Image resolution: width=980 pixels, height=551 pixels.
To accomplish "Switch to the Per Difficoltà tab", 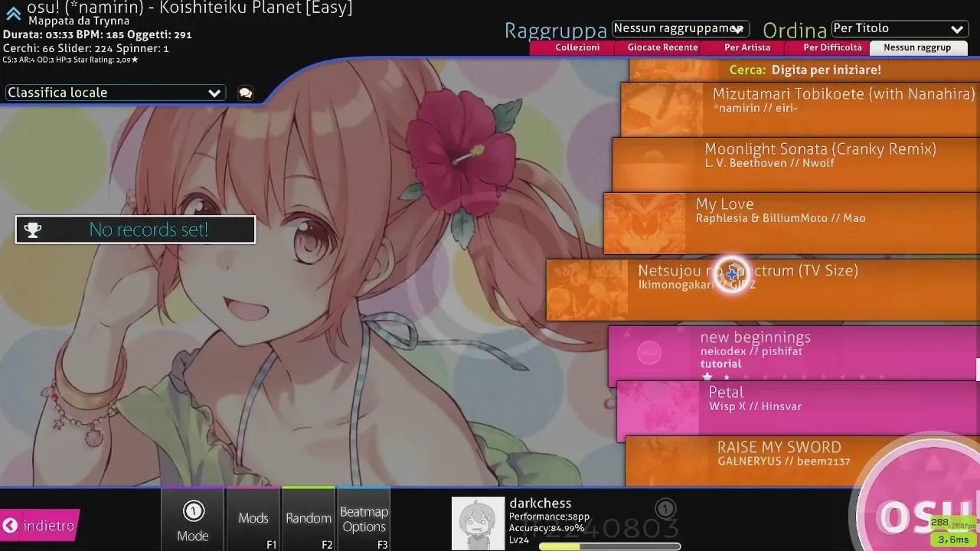I will 832,47.
